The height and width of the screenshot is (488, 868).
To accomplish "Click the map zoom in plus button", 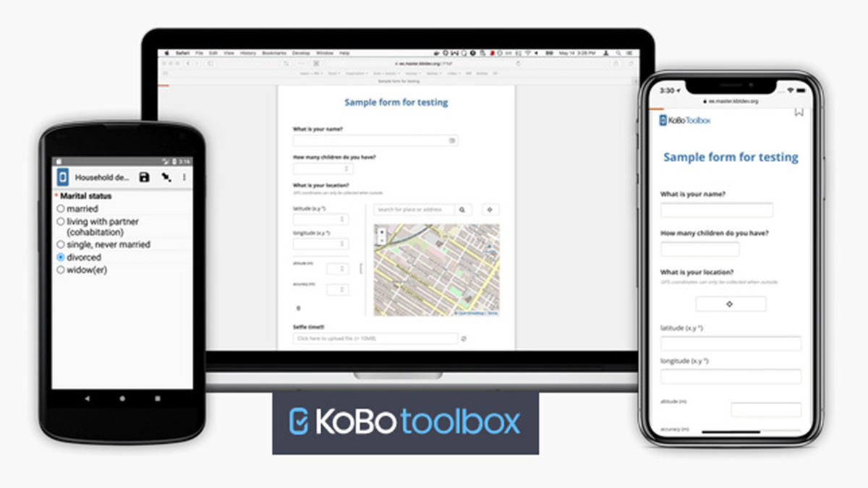I will click(x=381, y=231).
